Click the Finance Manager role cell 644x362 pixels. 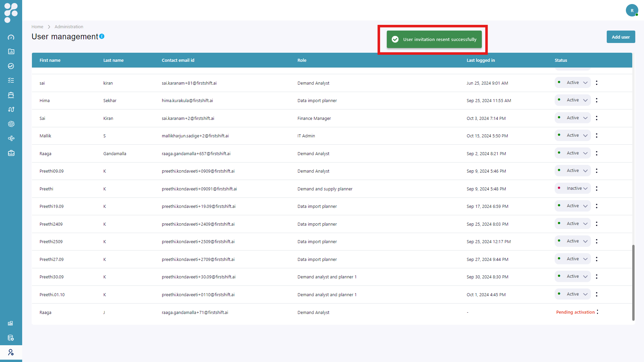[314, 119]
